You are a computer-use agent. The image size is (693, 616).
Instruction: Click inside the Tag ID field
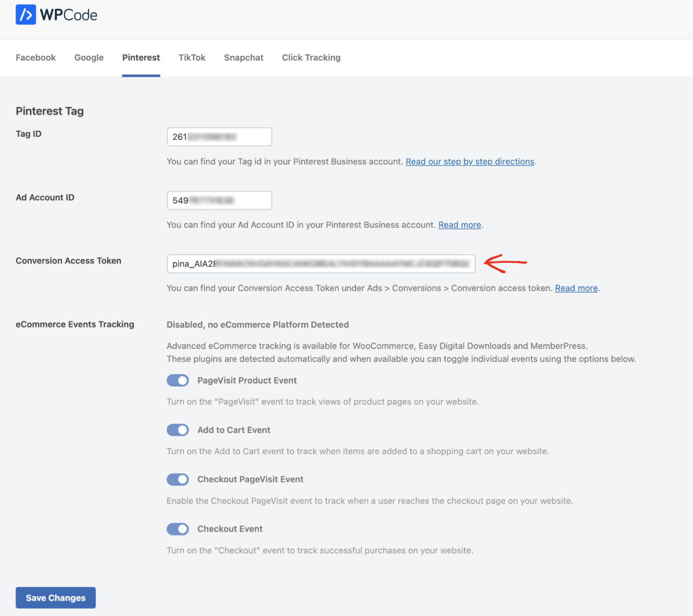point(219,137)
